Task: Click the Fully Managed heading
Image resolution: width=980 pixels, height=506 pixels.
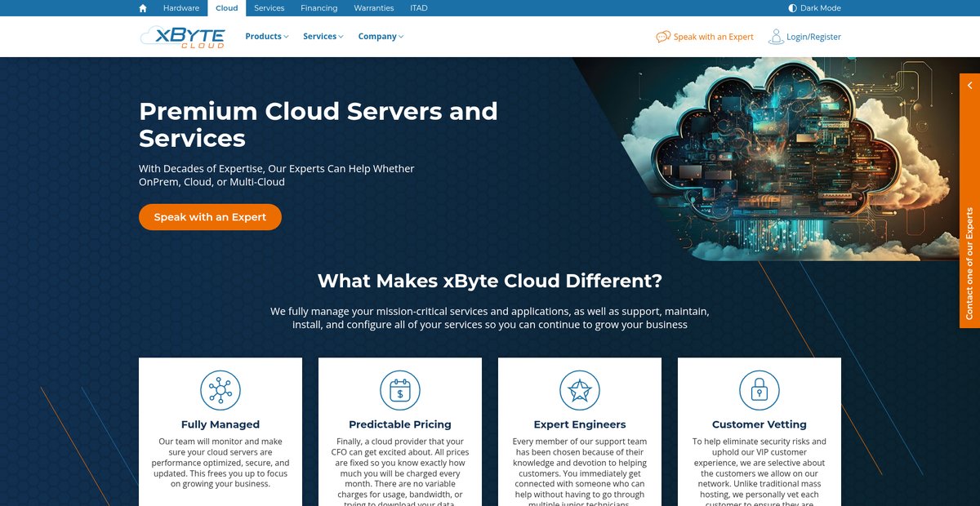Action: [220, 424]
